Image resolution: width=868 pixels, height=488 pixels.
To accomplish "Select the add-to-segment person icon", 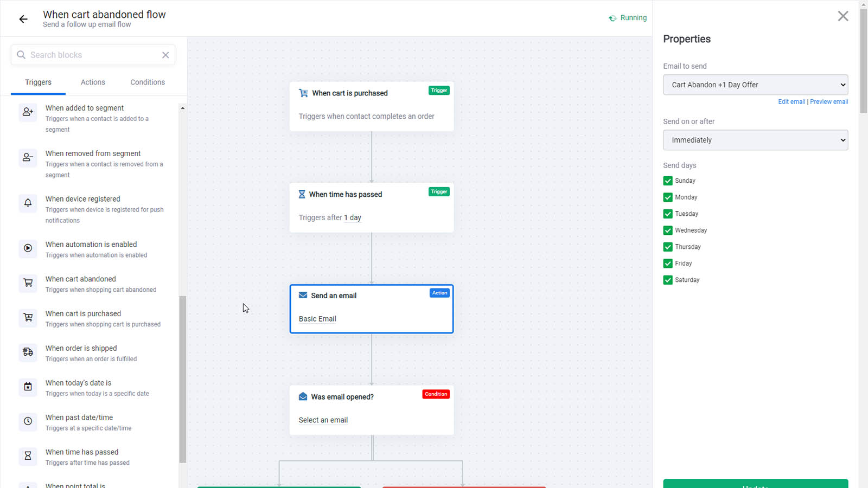I will (x=28, y=112).
